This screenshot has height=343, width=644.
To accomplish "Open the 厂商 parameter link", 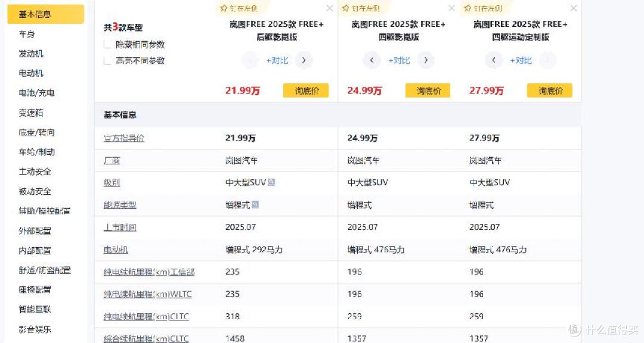I will pyautogui.click(x=112, y=160).
